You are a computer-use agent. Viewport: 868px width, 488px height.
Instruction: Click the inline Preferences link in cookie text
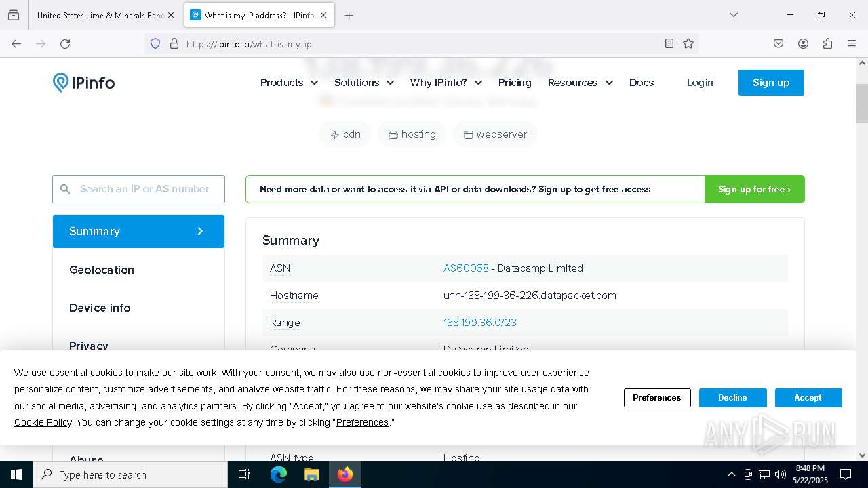coord(362,422)
